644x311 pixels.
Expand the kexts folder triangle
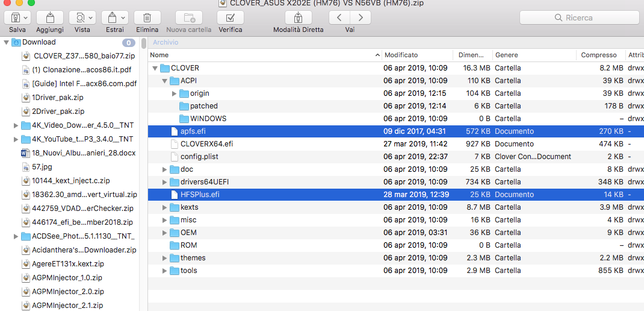pos(165,207)
